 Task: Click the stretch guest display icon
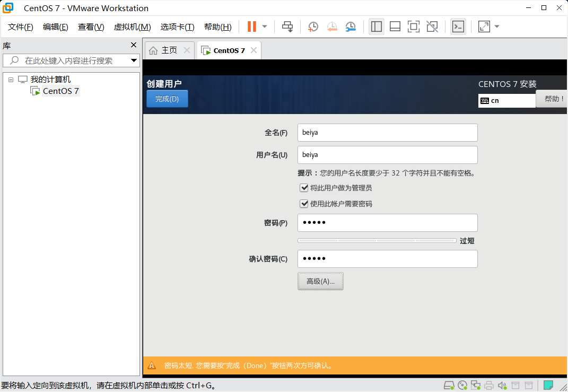click(484, 27)
